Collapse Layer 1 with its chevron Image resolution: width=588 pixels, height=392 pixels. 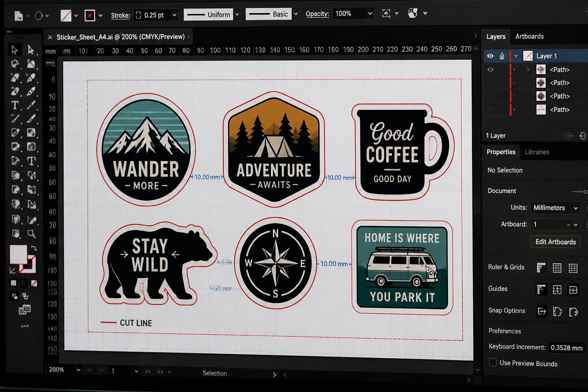point(516,56)
